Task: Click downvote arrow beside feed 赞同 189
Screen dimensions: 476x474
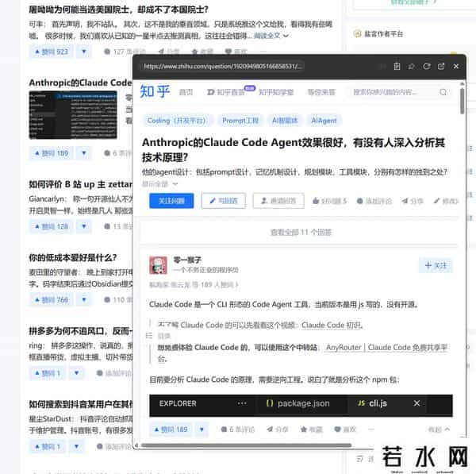Action: [84, 153]
